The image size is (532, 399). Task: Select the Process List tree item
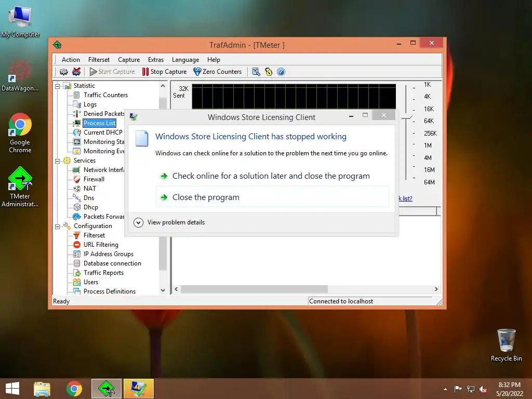click(x=99, y=123)
